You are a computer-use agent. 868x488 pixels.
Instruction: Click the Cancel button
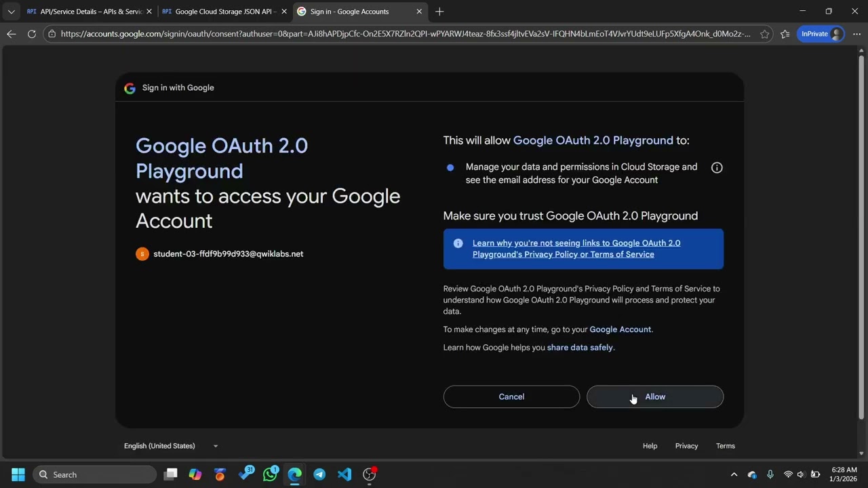(x=511, y=396)
